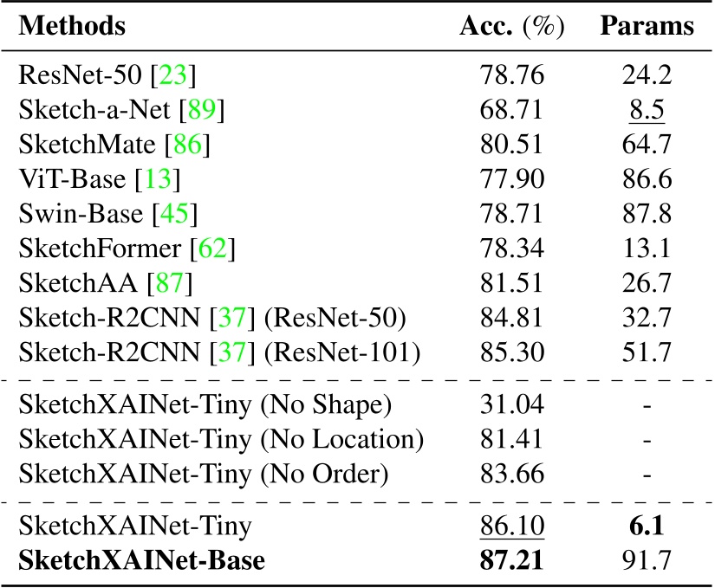
Task: Follow citation 13 beside ViT-Base
Action: [x=158, y=179]
